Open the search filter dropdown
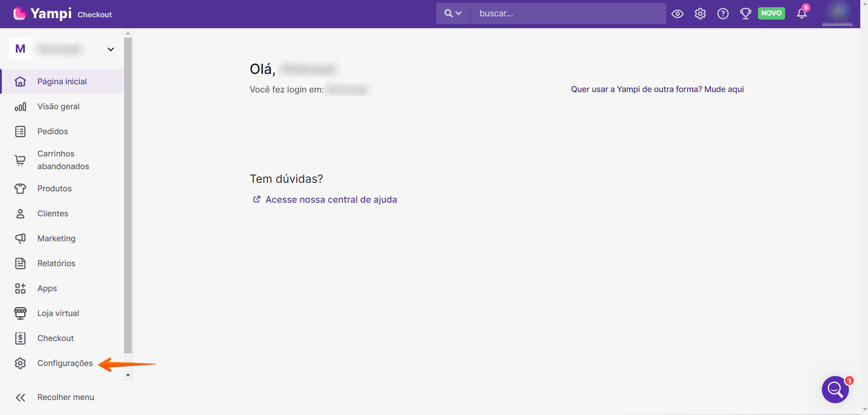Image resolution: width=868 pixels, height=415 pixels. [x=453, y=14]
